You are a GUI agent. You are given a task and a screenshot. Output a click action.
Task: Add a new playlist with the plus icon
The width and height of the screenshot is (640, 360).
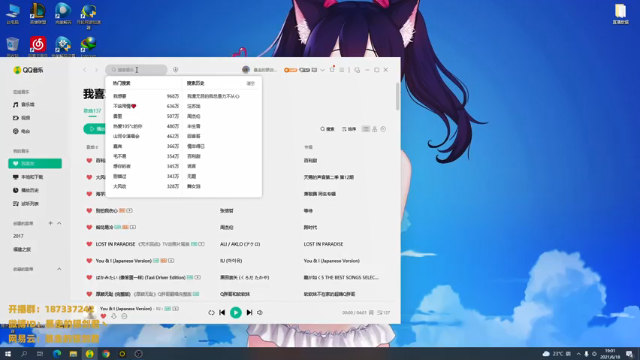click(x=51, y=223)
